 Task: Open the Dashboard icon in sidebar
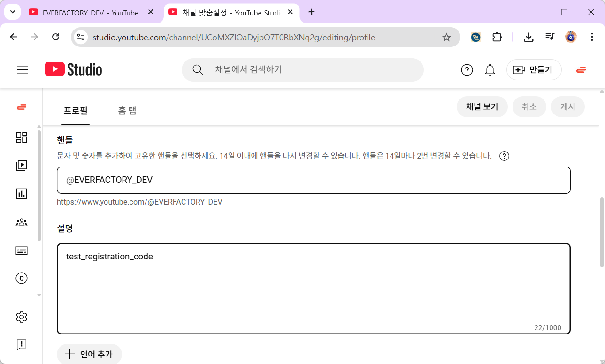pos(22,137)
